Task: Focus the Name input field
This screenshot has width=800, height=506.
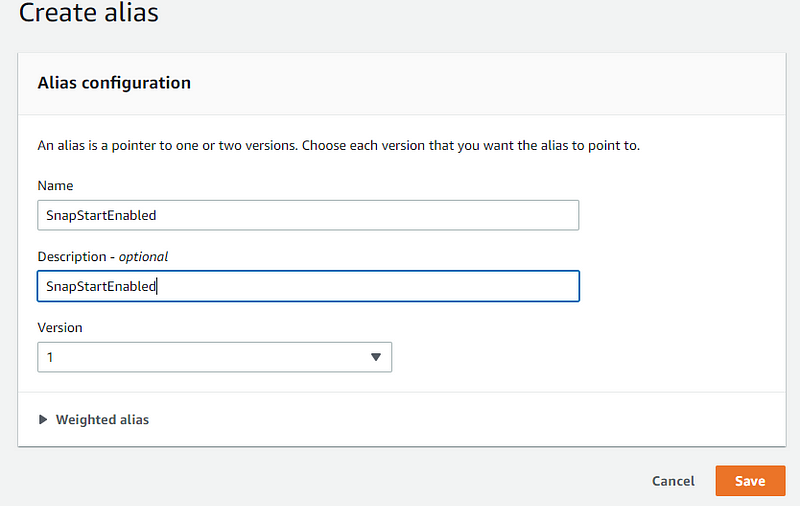Action: 308,215
